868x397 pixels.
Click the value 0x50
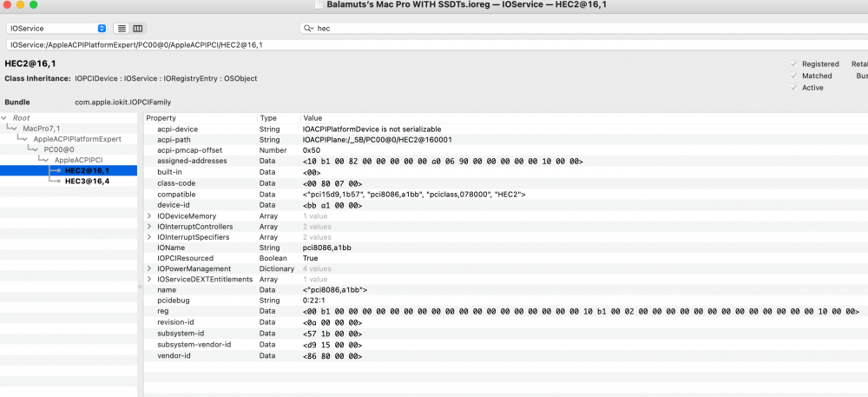coord(312,150)
